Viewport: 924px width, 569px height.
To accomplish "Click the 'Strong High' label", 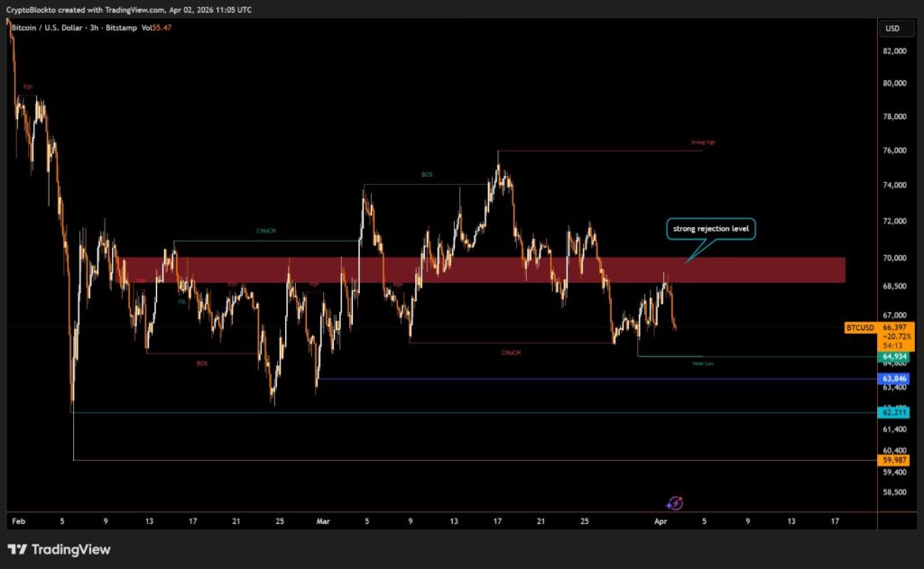I will click(x=703, y=142).
